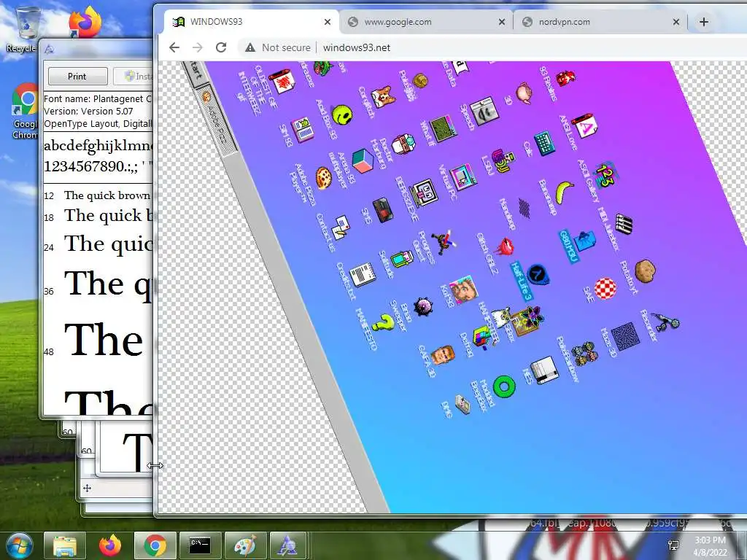Image resolution: width=747 pixels, height=560 pixels.
Task: Open the OLDEST GIF OF THE INTERWEBZ icon
Action: pos(282,82)
